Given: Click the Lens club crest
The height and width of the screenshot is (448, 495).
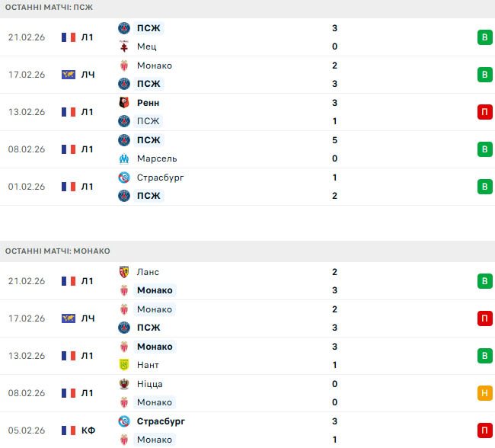Looking at the screenshot, I should 124,272.
